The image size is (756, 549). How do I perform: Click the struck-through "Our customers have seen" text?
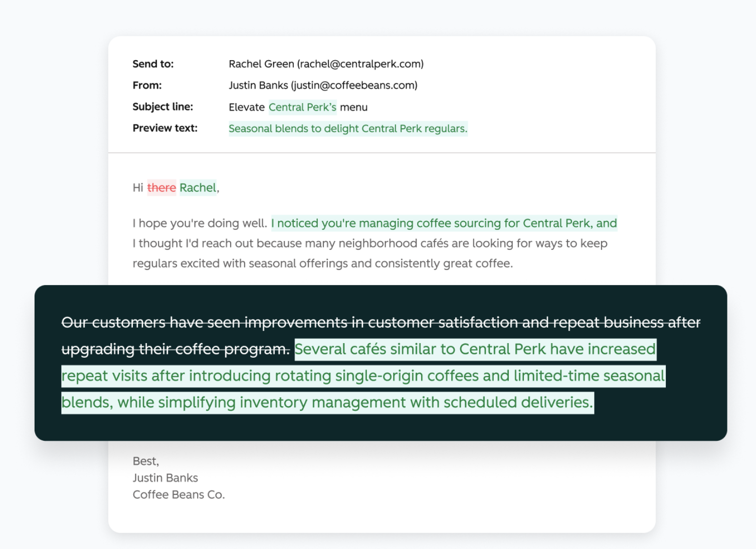click(x=381, y=323)
